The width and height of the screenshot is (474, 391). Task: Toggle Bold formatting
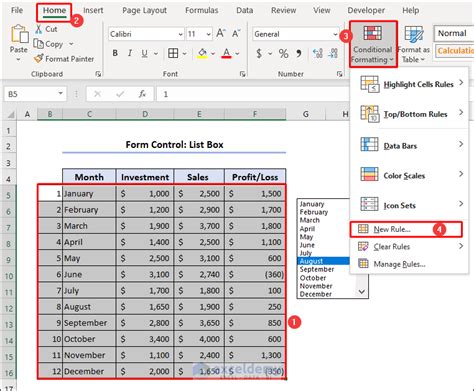(x=115, y=53)
